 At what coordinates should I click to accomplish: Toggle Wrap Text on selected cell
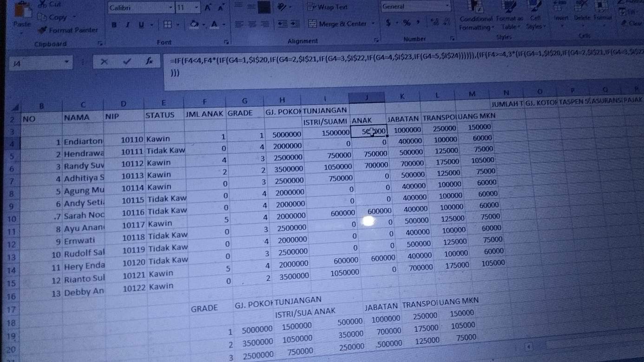(328, 7)
